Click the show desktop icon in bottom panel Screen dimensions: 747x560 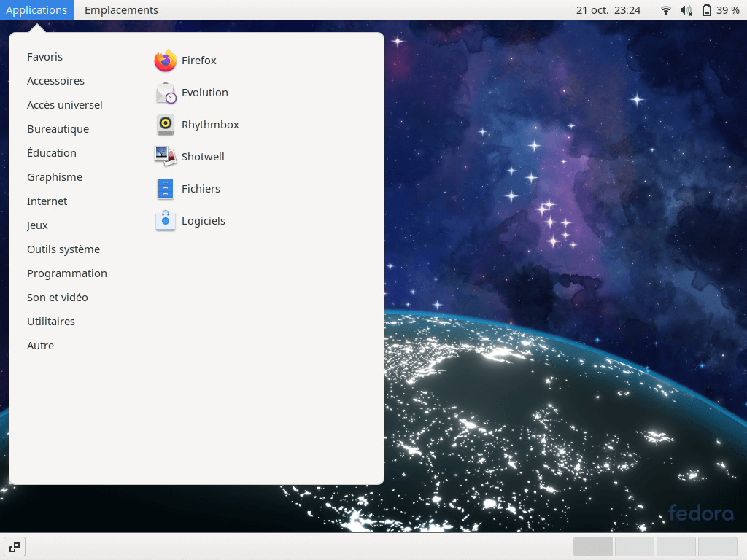(15, 547)
